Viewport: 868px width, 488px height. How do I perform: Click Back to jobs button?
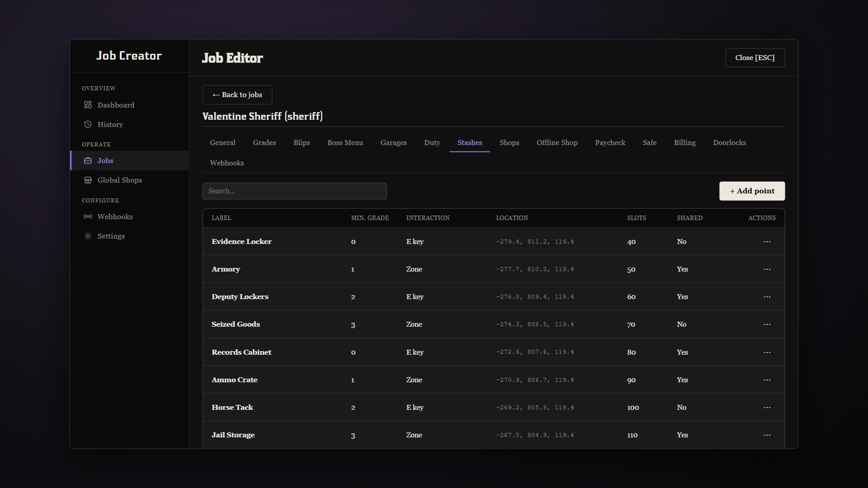click(237, 95)
